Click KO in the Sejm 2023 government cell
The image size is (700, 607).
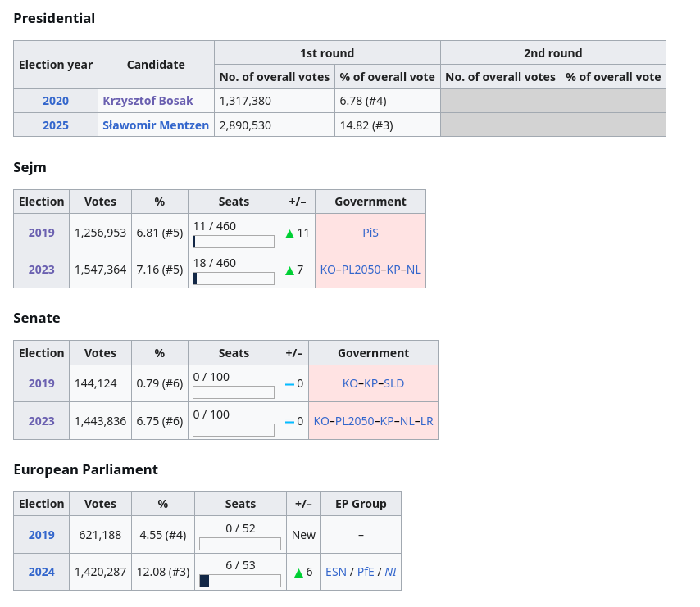[x=328, y=270]
